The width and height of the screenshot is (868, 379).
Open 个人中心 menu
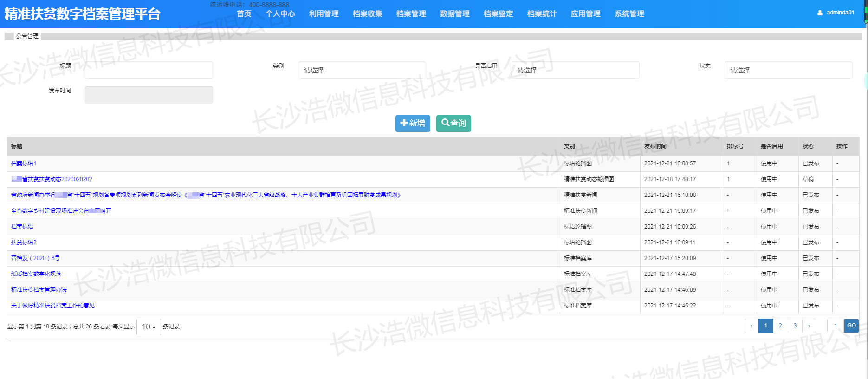[x=280, y=14]
